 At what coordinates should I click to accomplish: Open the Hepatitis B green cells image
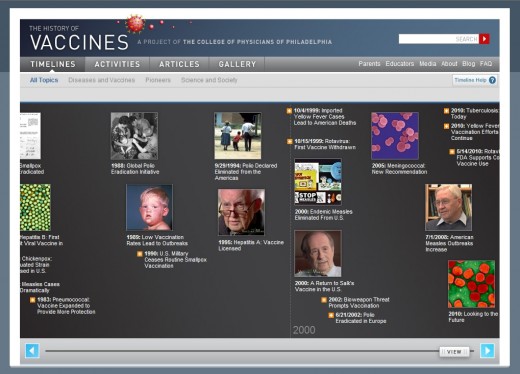[x=35, y=207]
